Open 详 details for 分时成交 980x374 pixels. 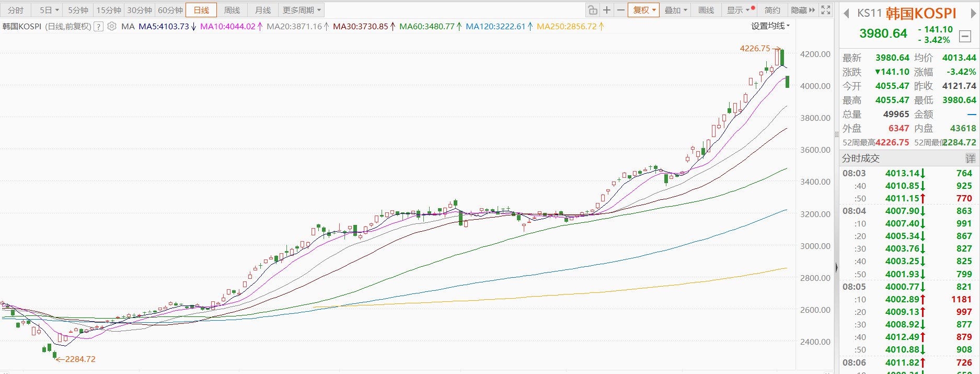click(x=970, y=158)
